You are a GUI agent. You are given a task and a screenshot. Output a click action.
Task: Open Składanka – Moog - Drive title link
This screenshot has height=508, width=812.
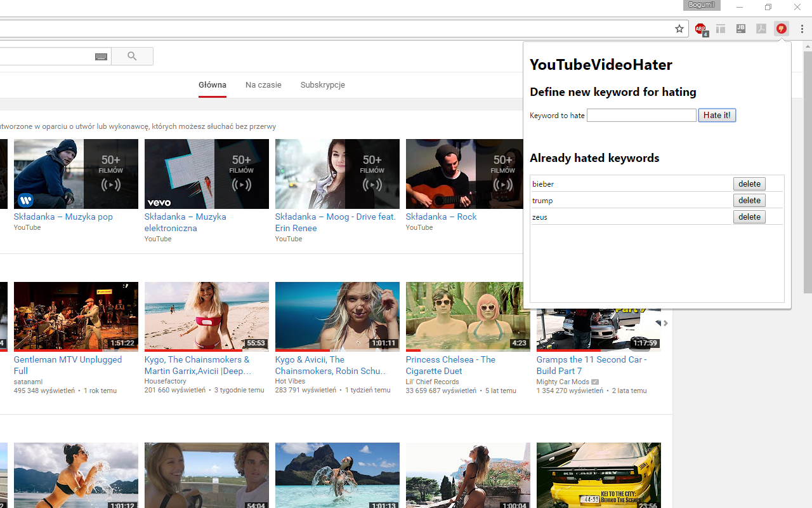(335, 222)
